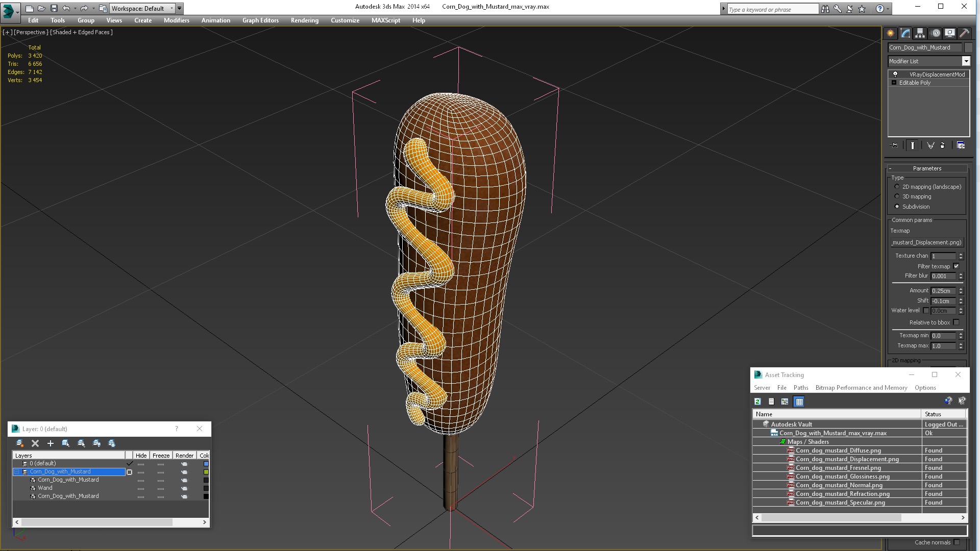
Task: Open the Rendering menu
Action: point(305,20)
